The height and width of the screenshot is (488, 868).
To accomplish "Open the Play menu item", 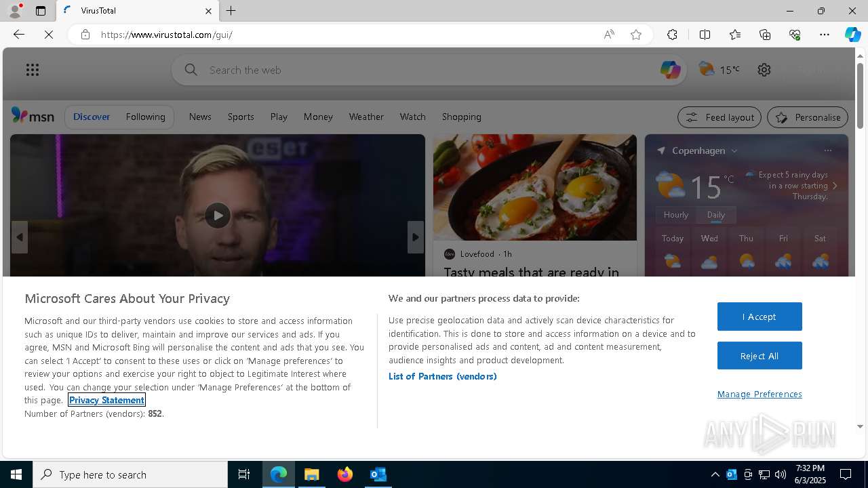I will pos(279,117).
